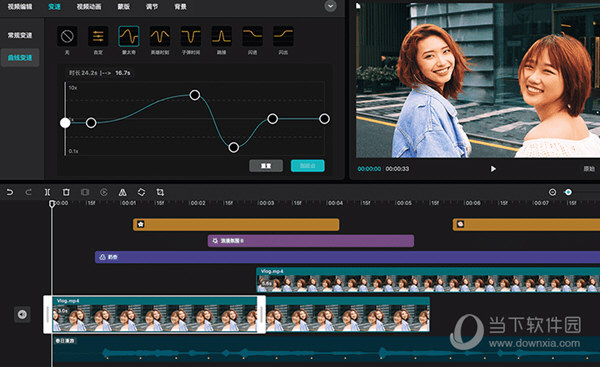
Task: Click the gray 重置 reset button
Action: coord(266,166)
